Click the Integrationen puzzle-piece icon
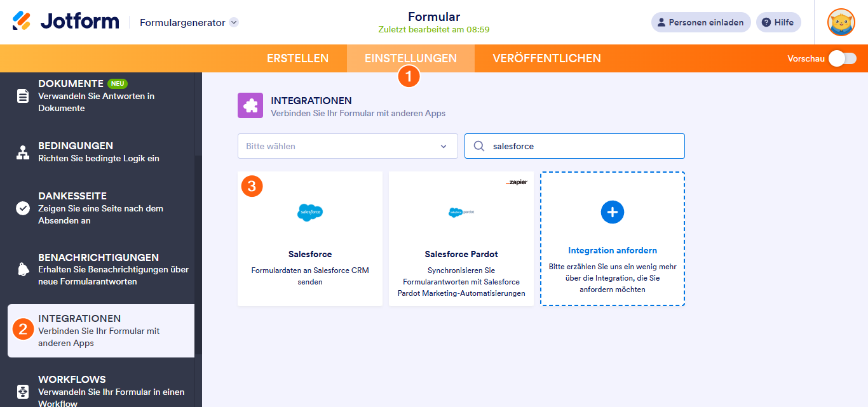This screenshot has width=868, height=407. (x=250, y=105)
